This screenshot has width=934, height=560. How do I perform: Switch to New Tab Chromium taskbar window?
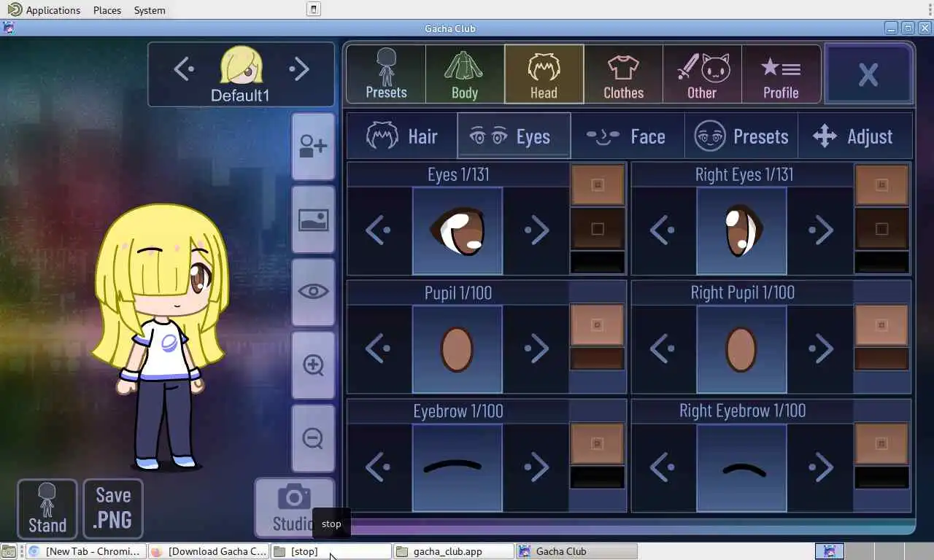pyautogui.click(x=85, y=551)
